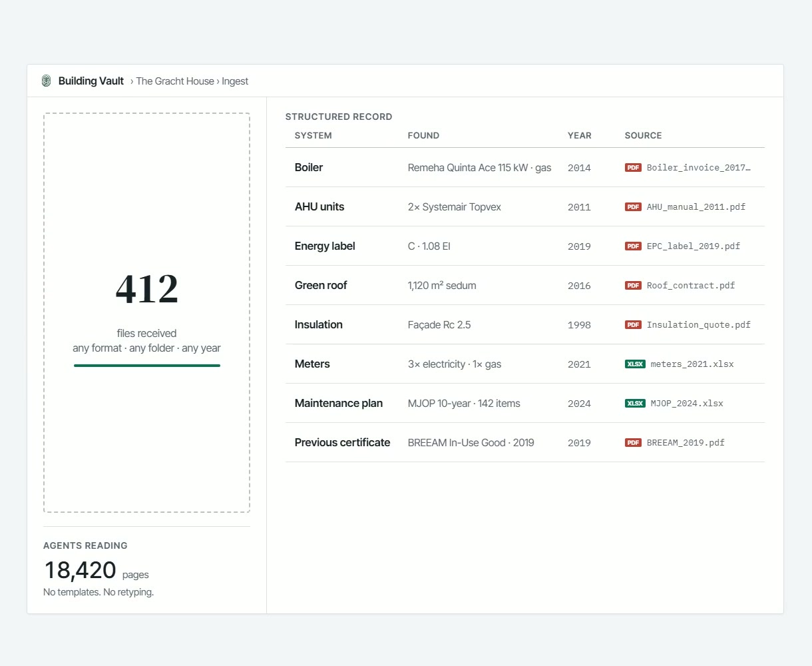The image size is (812, 666).
Task: Go to The Gracht House breadcrumb
Action: pos(175,81)
